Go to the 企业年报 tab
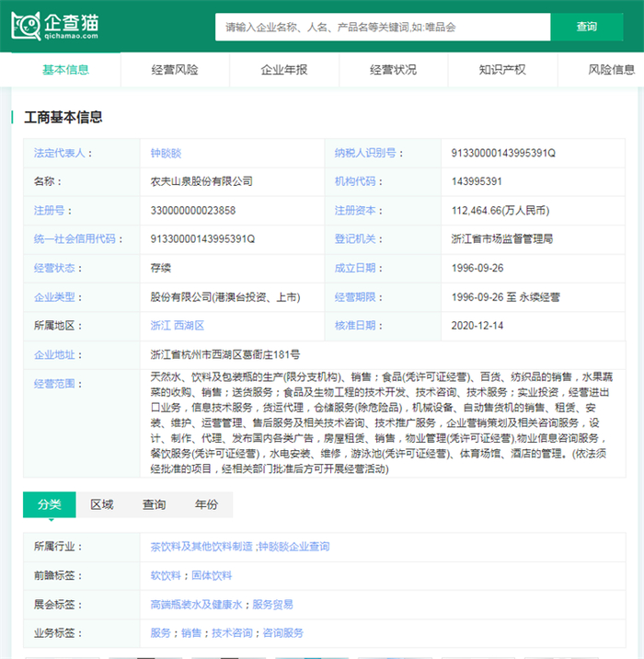This screenshot has height=659, width=644. click(284, 70)
